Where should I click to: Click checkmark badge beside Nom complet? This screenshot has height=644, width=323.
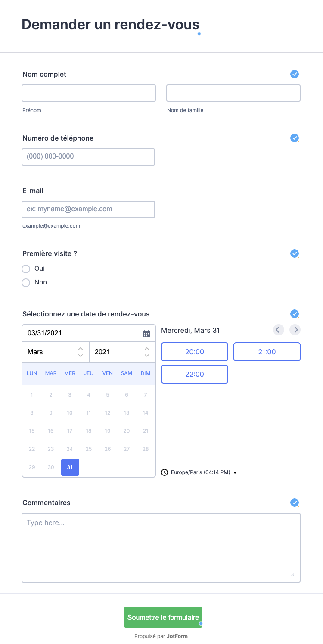click(295, 74)
